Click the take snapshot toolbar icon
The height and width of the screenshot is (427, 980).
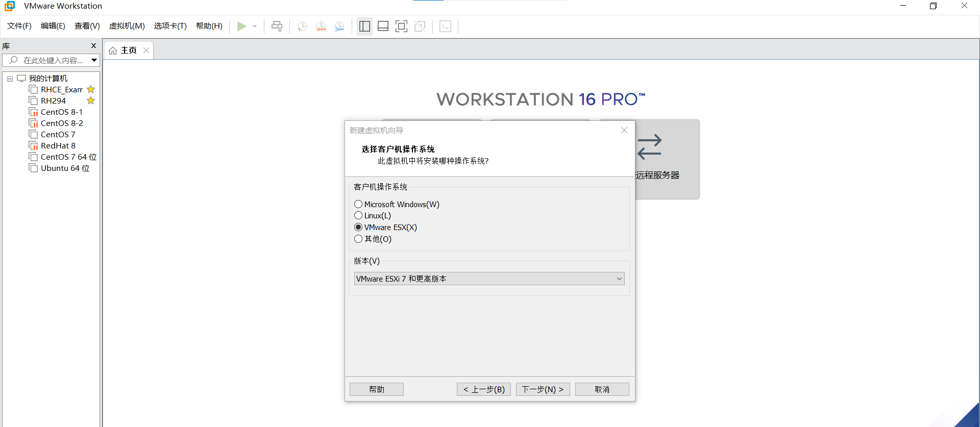302,26
